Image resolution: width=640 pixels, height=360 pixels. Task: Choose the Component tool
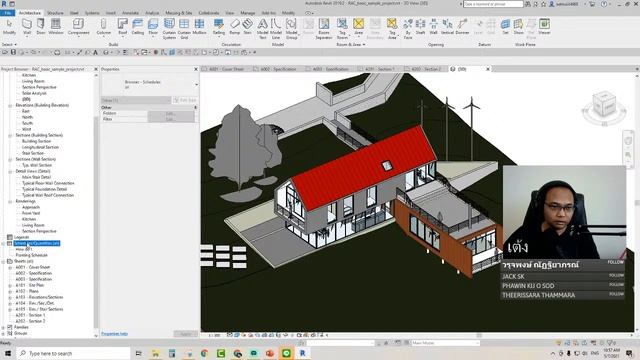pyautogui.click(x=78, y=27)
